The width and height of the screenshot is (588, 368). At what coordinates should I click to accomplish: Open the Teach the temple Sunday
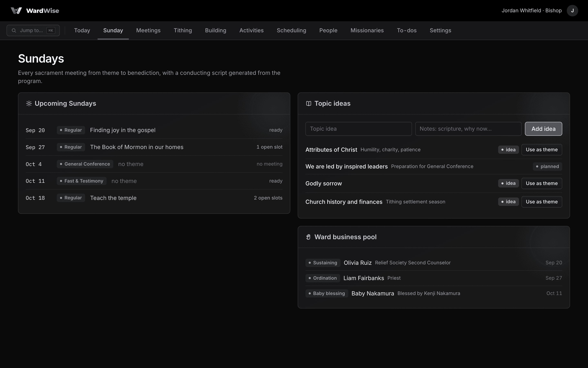154,198
